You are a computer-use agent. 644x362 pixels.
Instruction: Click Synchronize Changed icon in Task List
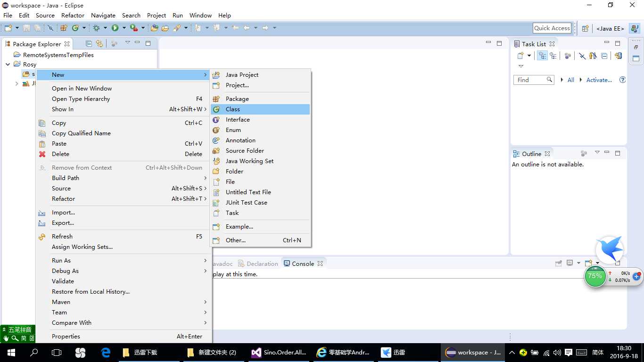[619, 55]
